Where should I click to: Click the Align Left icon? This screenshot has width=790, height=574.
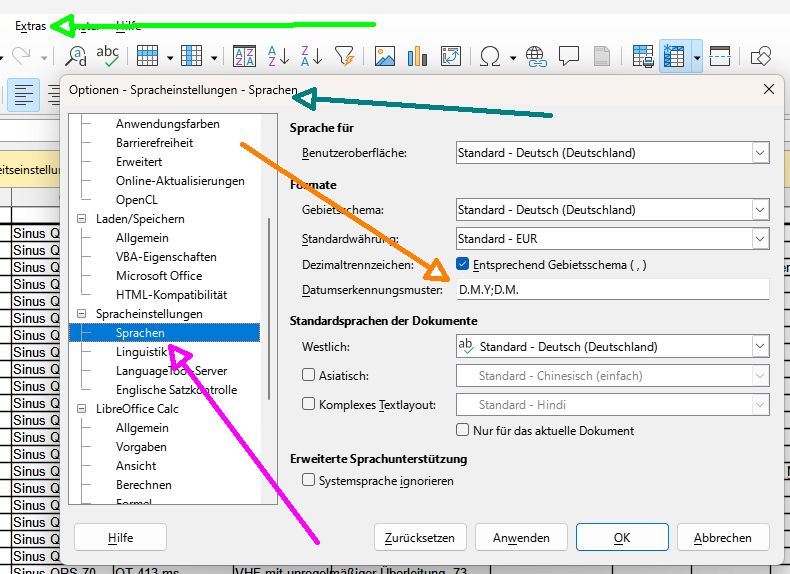point(24,95)
